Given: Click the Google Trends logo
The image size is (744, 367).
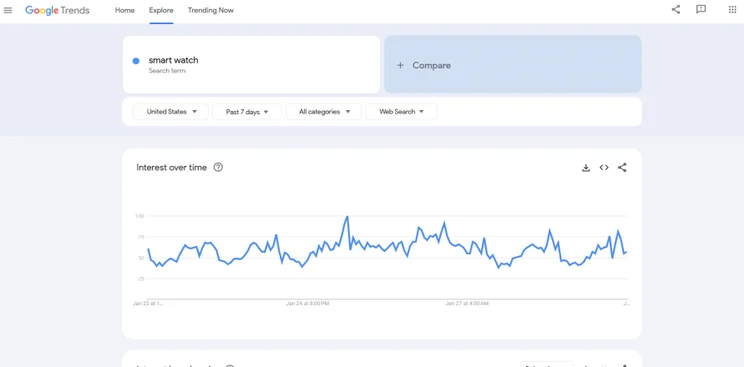Looking at the screenshot, I should coord(57,10).
